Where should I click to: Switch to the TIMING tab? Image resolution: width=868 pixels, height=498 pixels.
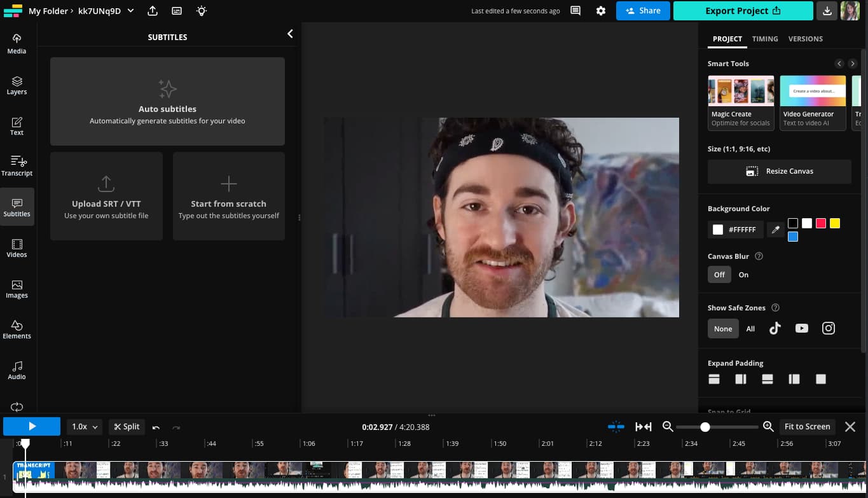[765, 39]
